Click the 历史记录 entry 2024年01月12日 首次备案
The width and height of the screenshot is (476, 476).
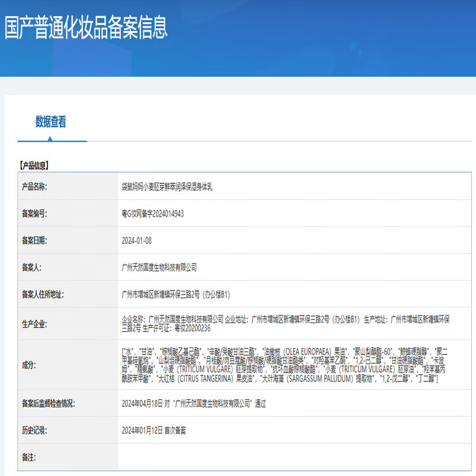click(x=154, y=430)
